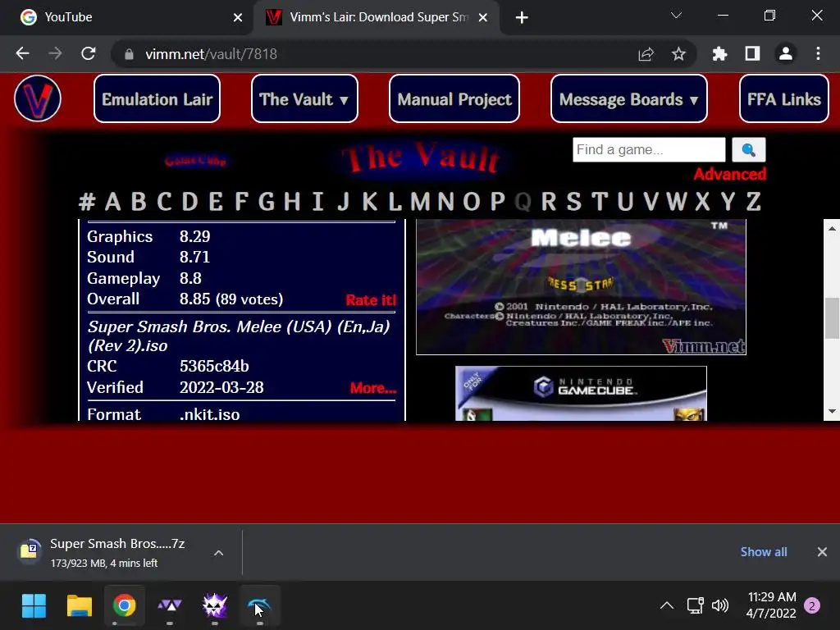
Task: Browse games starting with letter I
Action: click(x=317, y=202)
